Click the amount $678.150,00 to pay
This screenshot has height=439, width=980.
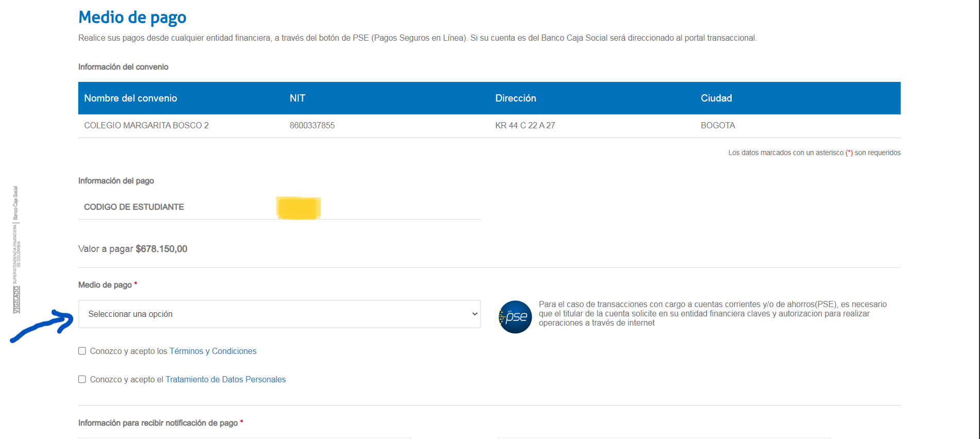[x=161, y=249]
